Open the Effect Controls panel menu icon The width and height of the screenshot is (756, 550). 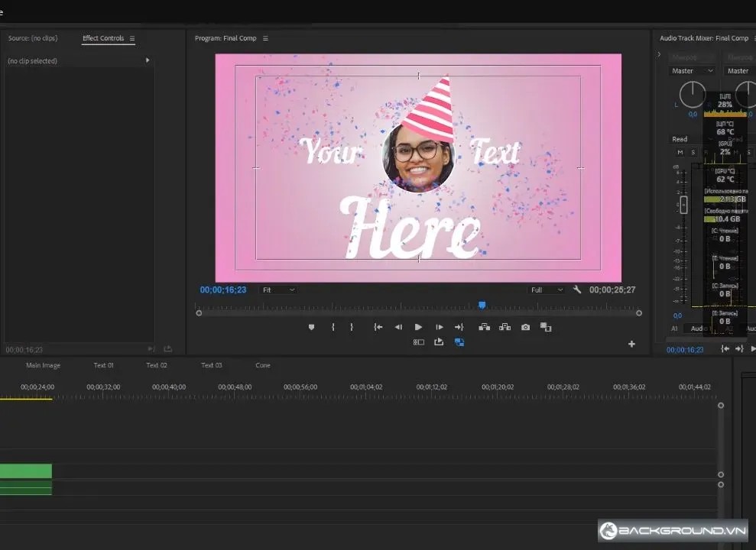pos(132,38)
